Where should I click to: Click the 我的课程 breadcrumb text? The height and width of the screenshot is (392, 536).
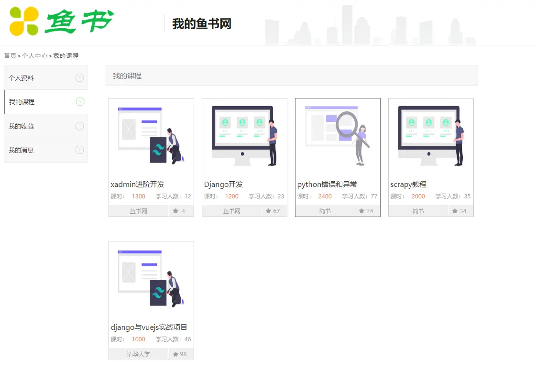[66, 56]
